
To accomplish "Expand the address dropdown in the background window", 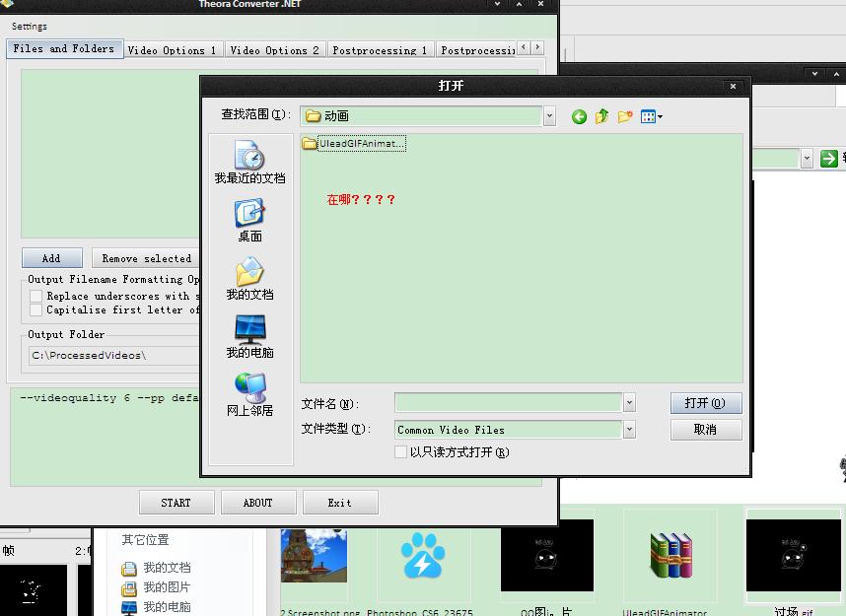I will click(807, 159).
